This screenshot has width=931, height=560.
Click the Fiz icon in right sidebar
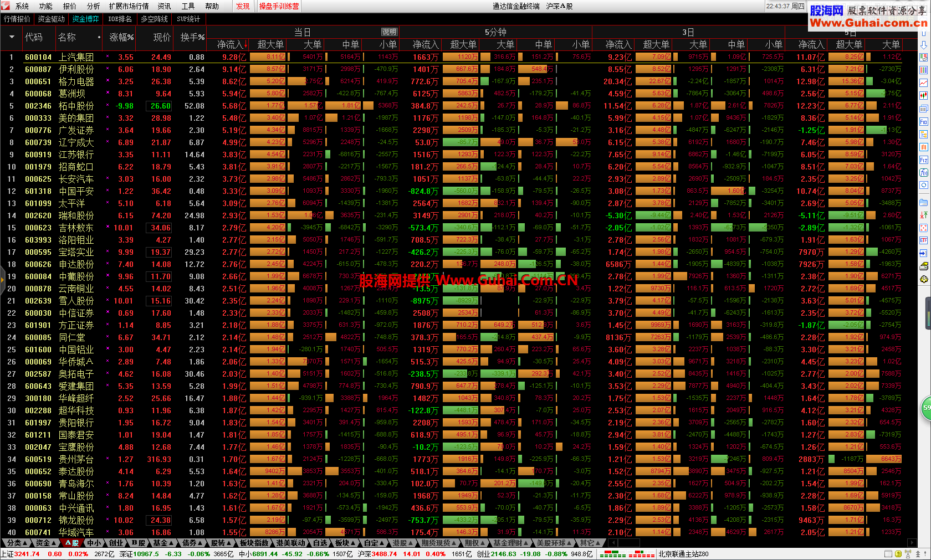click(x=924, y=160)
